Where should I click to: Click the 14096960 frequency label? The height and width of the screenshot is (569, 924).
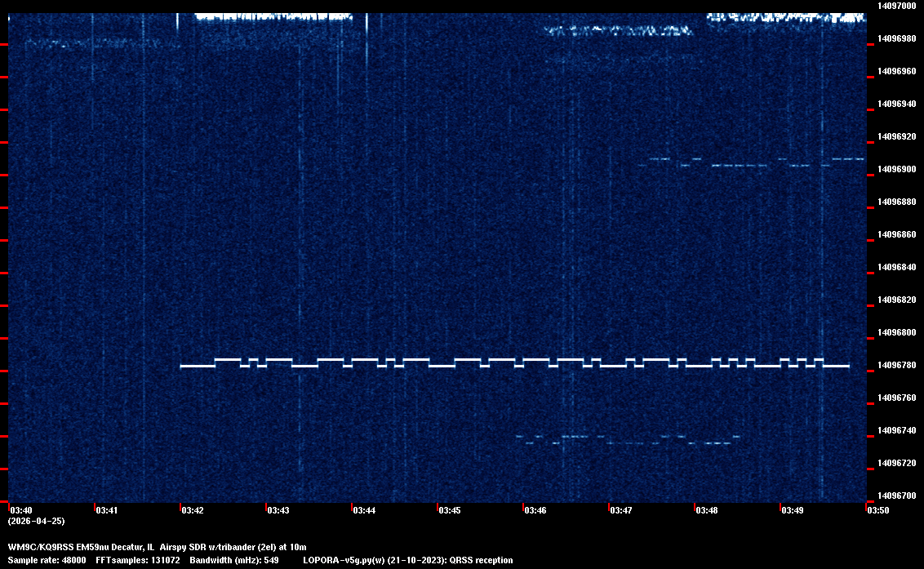coord(896,71)
